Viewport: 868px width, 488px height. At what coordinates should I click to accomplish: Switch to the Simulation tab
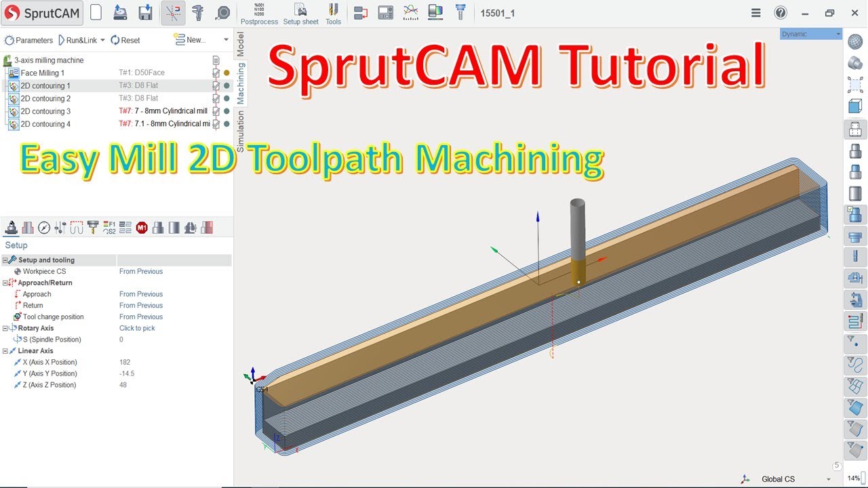coord(240,131)
